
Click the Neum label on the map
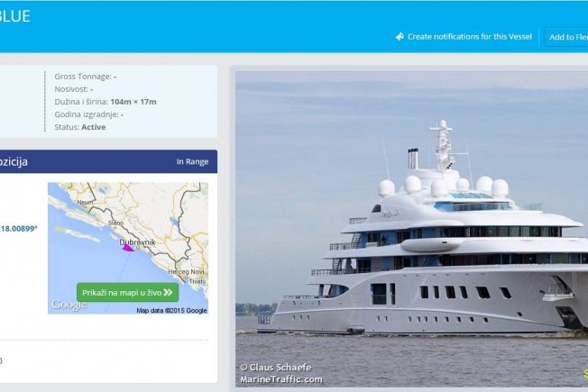pyautogui.click(x=85, y=203)
